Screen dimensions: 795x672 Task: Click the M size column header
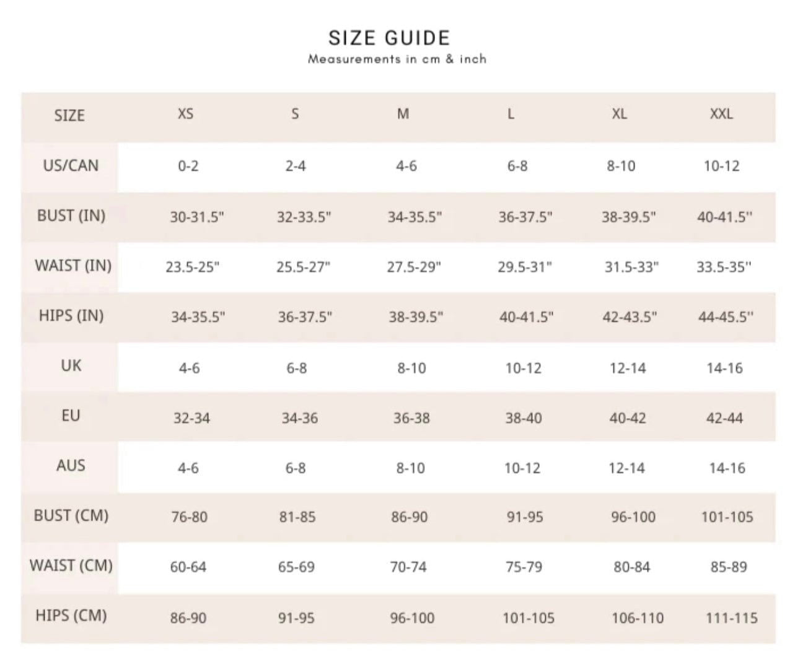(x=403, y=114)
